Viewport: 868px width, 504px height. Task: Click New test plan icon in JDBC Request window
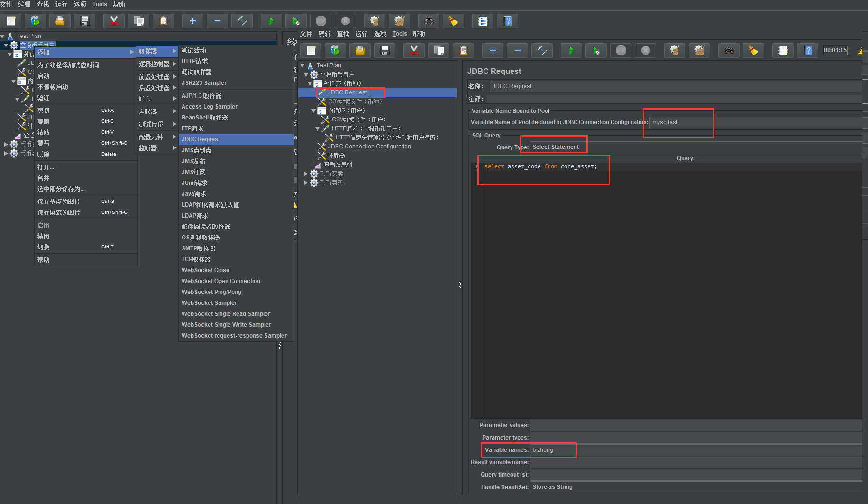(x=311, y=50)
